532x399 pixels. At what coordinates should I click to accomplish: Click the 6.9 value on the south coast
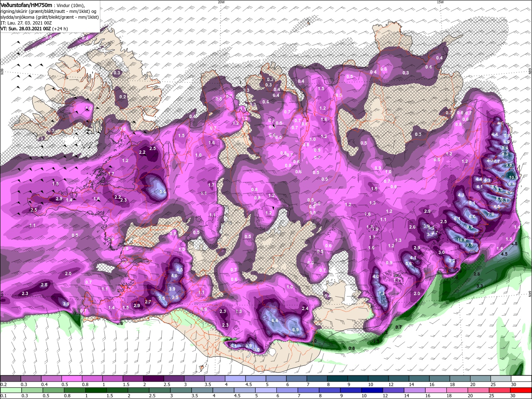[x=296, y=330]
